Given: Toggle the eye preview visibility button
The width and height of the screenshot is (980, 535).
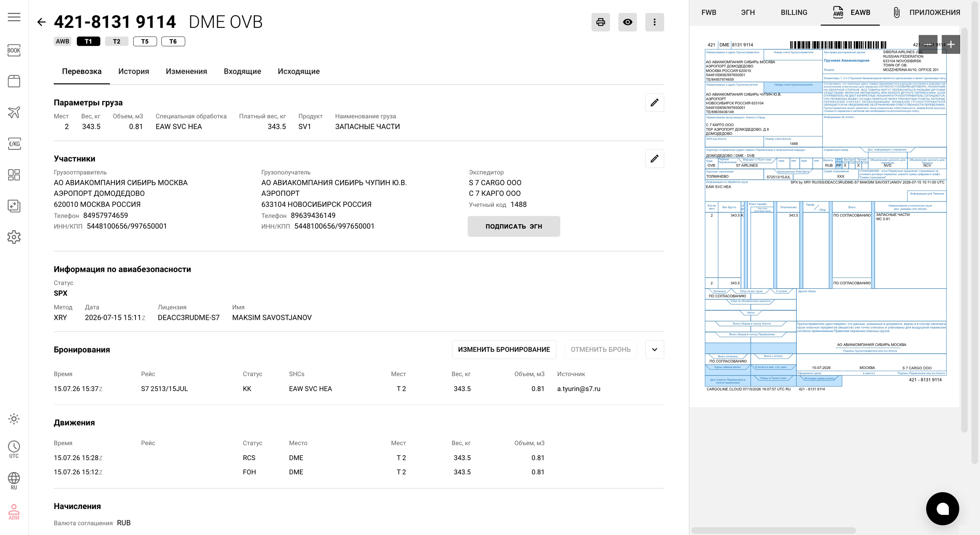Looking at the screenshot, I should 628,22.
